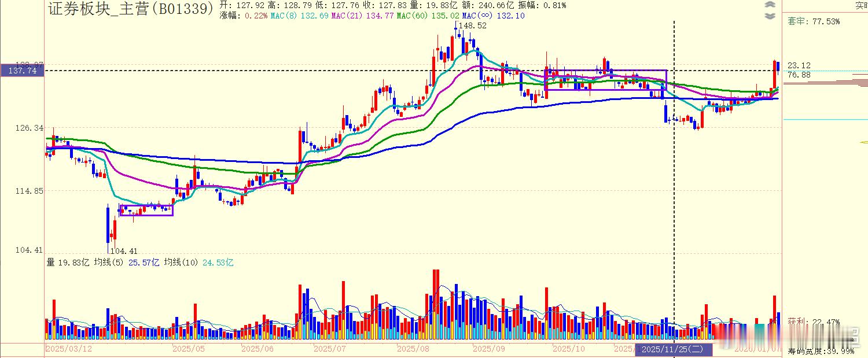The width and height of the screenshot is (868, 358).
Task: Click the double down-arrow expand icon
Action: click(770, 16)
